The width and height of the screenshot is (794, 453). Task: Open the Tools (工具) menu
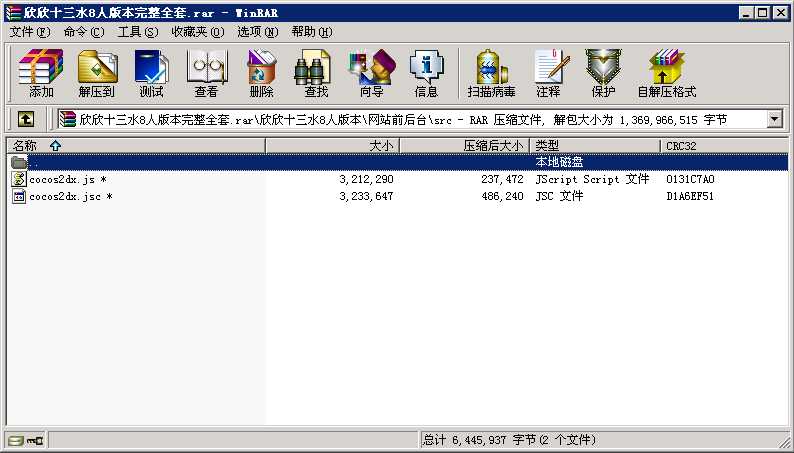pos(138,32)
